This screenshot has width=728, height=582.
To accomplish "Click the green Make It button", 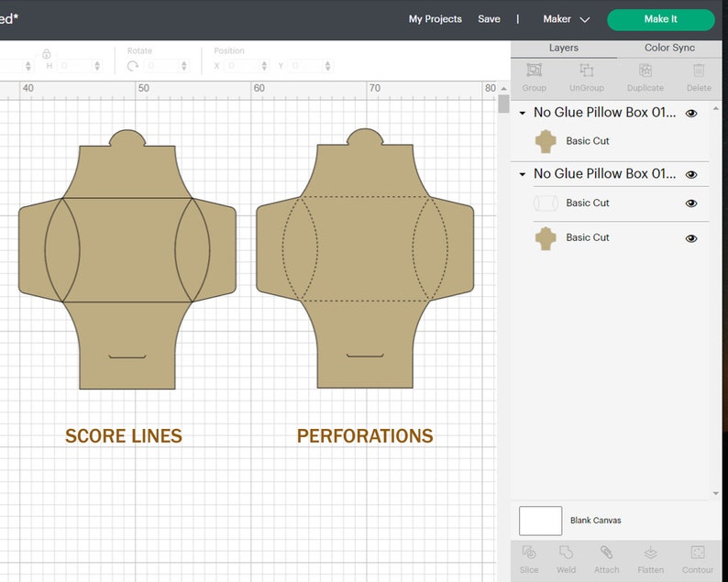I will coord(661,19).
